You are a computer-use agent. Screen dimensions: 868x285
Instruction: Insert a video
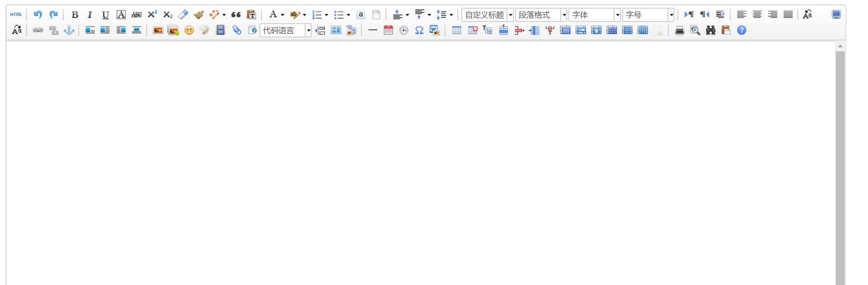(x=220, y=30)
